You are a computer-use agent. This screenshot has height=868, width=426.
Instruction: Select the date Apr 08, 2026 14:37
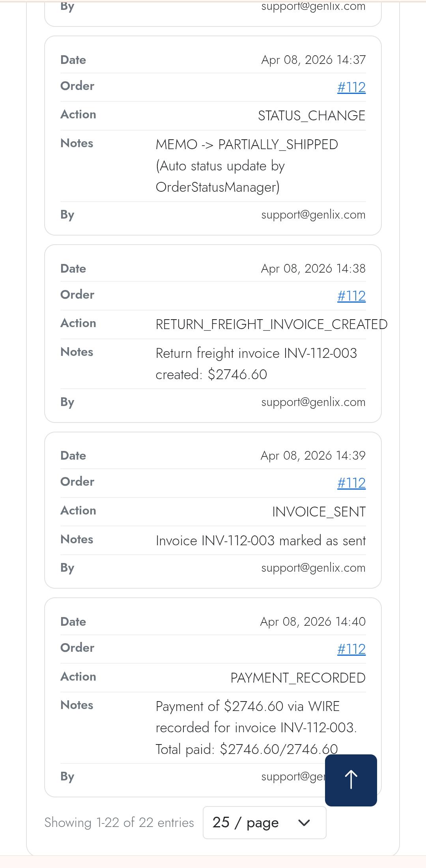pos(313,60)
